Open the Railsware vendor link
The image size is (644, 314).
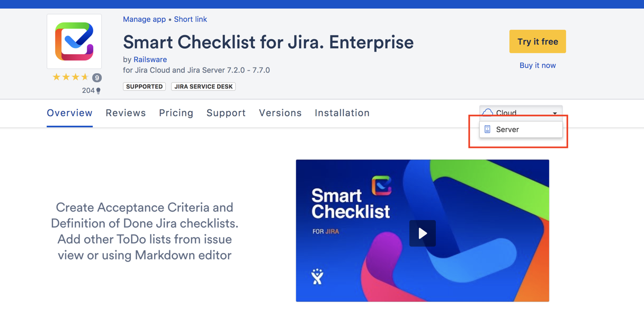click(x=150, y=59)
